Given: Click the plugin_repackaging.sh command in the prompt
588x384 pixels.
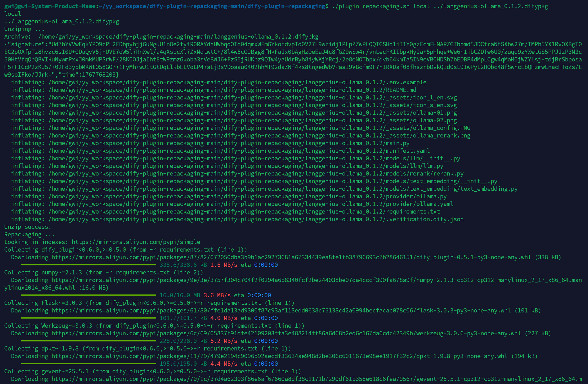Looking at the screenshot, I should pyautogui.click(x=371, y=6).
